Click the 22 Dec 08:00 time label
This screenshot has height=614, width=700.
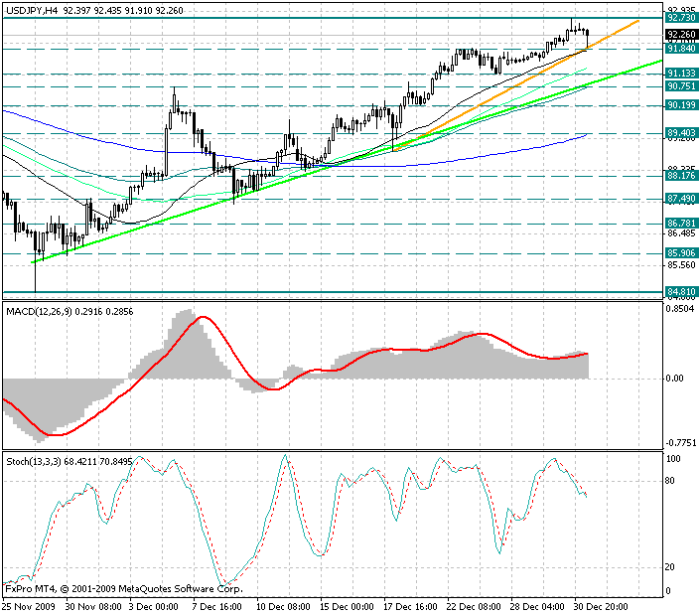(x=474, y=606)
